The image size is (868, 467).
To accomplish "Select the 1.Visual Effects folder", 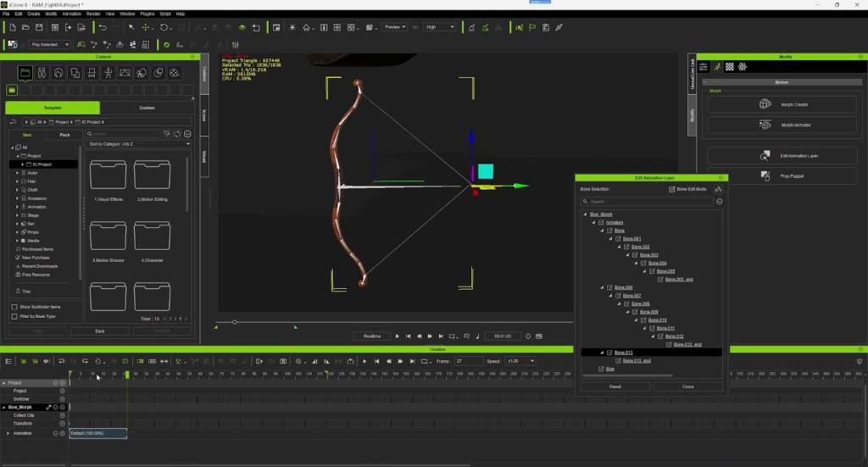I will [x=108, y=181].
